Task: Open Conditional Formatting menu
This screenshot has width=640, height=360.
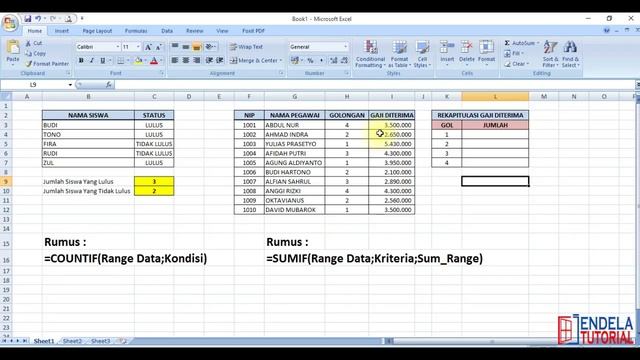Action: coord(370,54)
